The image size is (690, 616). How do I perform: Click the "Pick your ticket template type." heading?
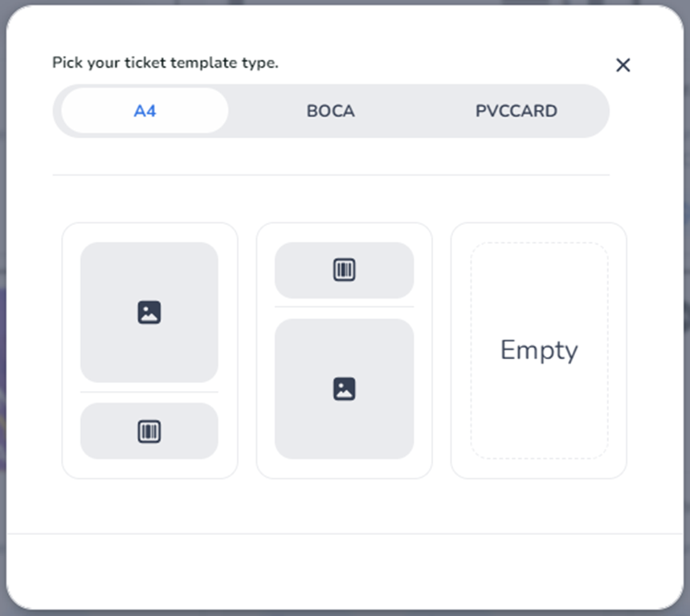pyautogui.click(x=165, y=63)
